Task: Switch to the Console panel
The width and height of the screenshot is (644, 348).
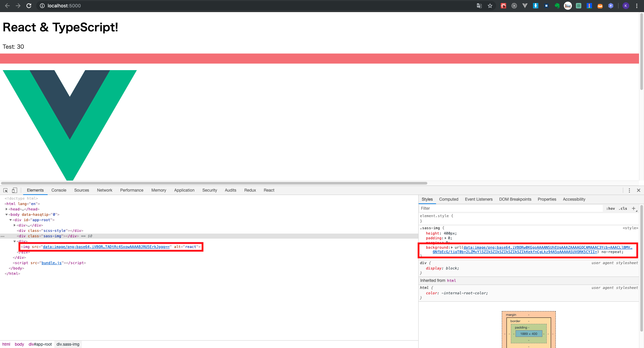Action: tap(59, 190)
